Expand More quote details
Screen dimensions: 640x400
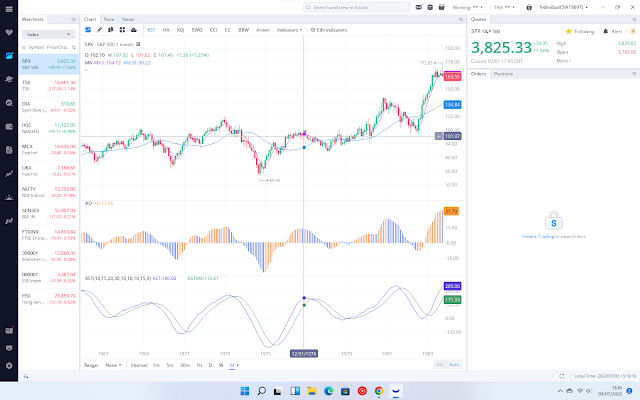coord(564,61)
